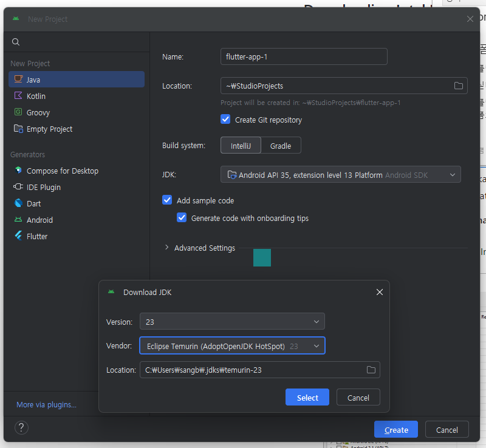
Task: Uncheck Create Git repository
Action: 225,119
